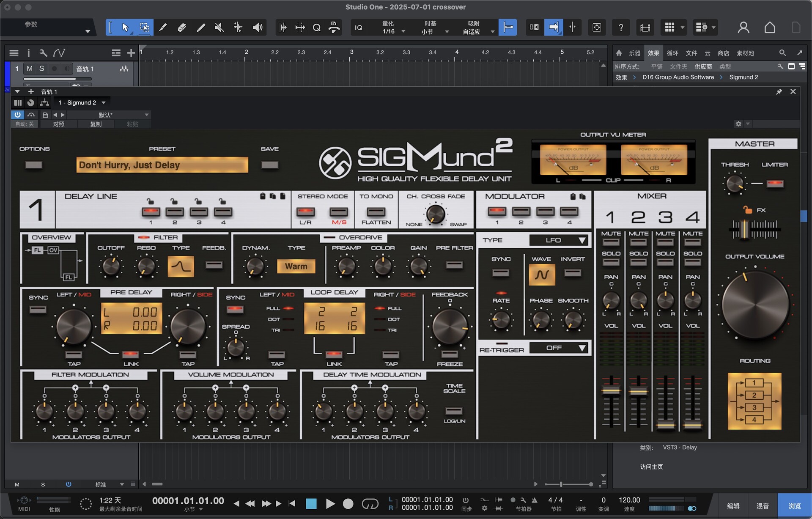Open the 混音 mix view
This screenshot has width=812, height=519.
point(763,506)
